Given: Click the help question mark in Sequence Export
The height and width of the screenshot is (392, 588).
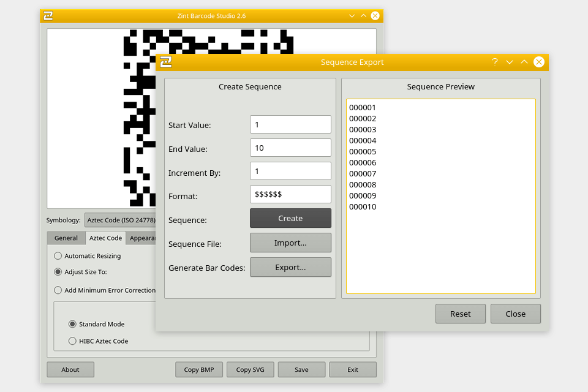Looking at the screenshot, I should pyautogui.click(x=495, y=62).
